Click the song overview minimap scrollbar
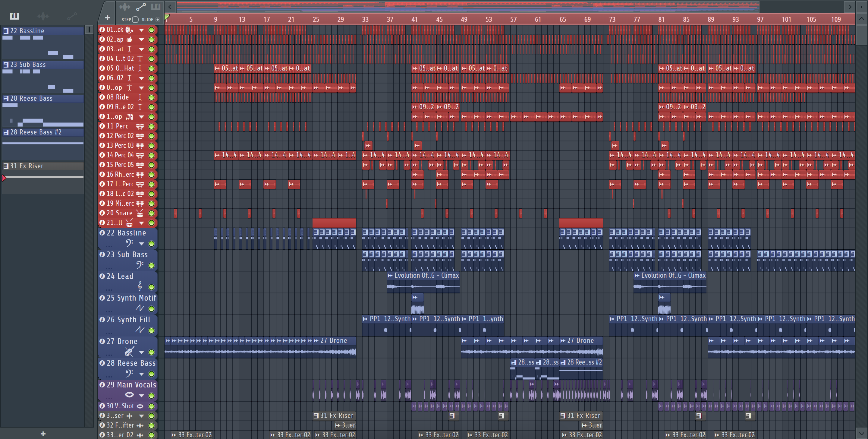Screen dimensions: 868x439 pyautogui.click(x=468, y=7)
